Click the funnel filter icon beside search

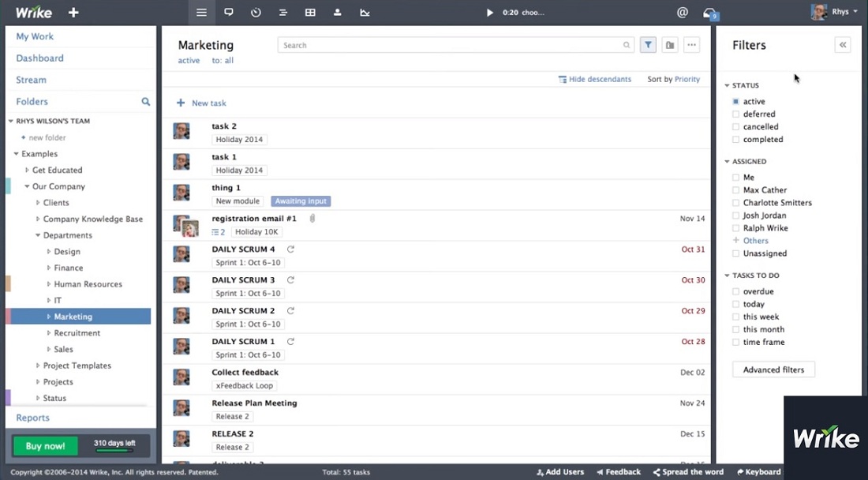tap(648, 45)
